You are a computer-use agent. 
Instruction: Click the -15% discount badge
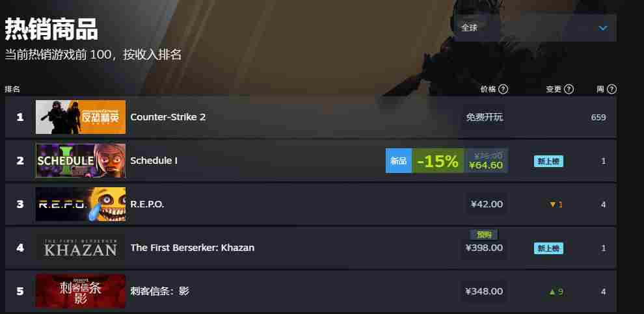[438, 161]
